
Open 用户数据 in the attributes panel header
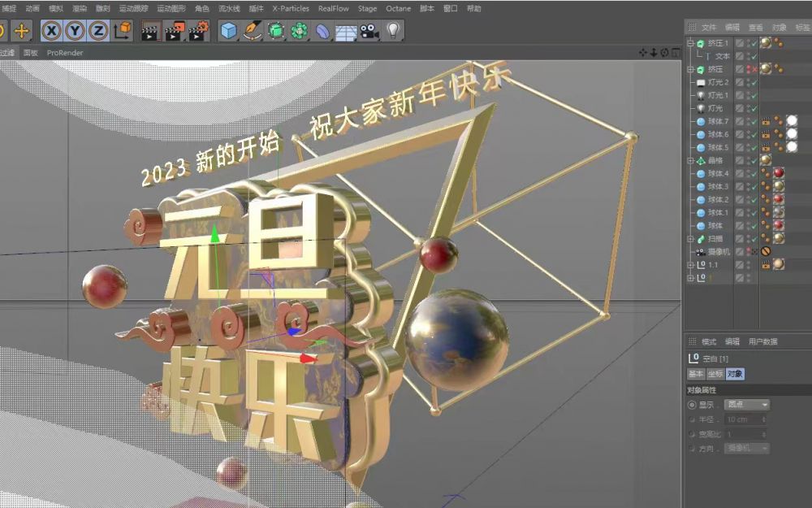click(762, 341)
